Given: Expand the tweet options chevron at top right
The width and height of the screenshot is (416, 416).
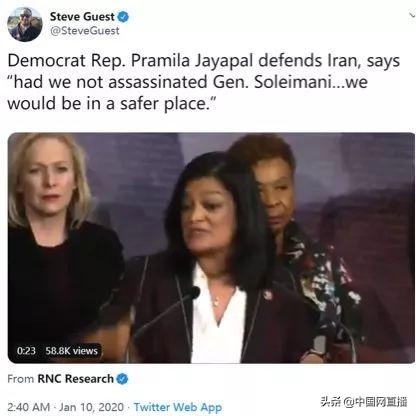Looking at the screenshot, I should click(412, 14).
